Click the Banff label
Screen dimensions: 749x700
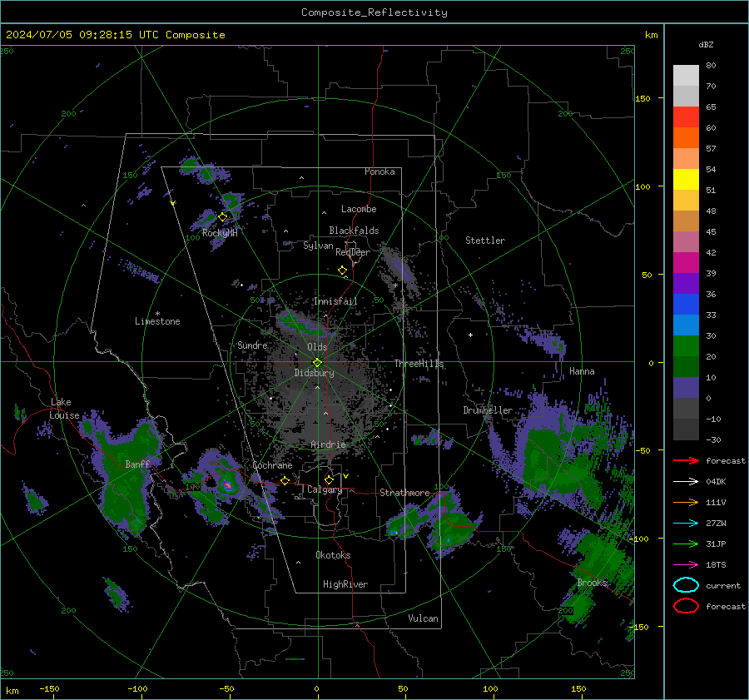tap(137, 464)
